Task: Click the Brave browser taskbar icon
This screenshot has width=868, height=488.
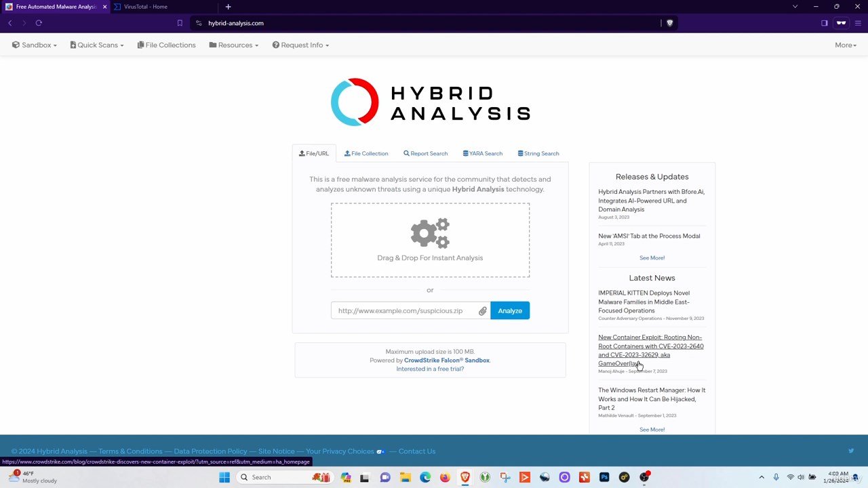Action: pos(465,477)
